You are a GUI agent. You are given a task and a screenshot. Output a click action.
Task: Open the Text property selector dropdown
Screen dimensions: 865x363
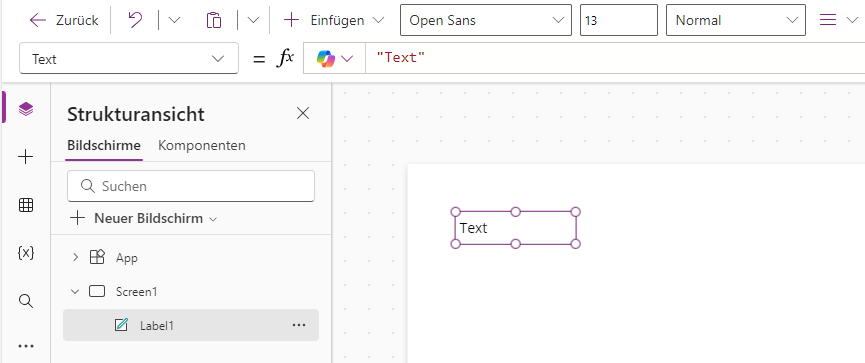click(129, 58)
